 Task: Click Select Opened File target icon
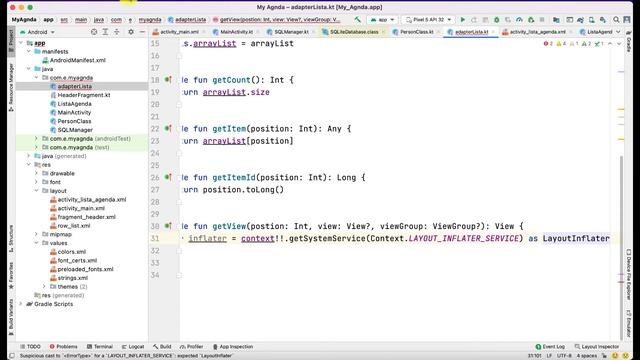coord(94,32)
